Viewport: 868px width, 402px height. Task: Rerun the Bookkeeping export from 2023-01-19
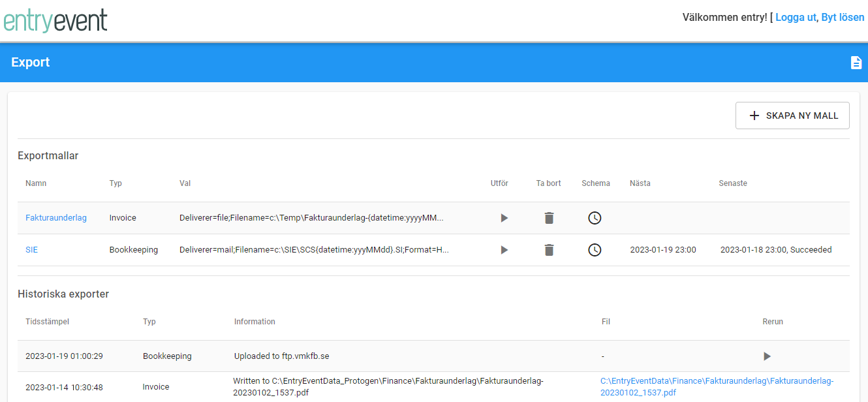(767, 356)
